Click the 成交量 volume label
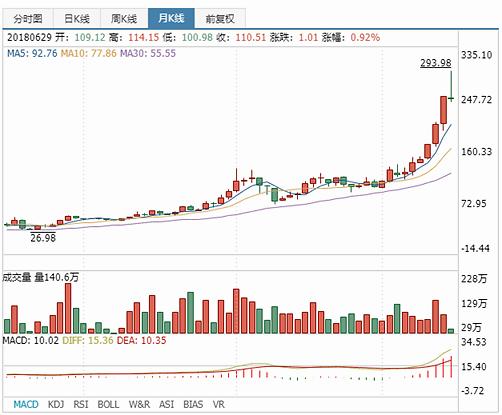 point(17,277)
